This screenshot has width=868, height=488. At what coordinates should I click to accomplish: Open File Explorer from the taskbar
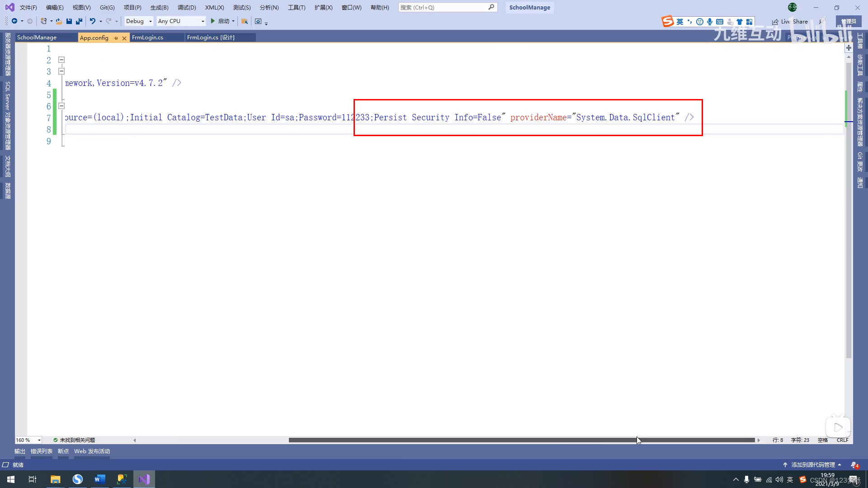pyautogui.click(x=56, y=479)
